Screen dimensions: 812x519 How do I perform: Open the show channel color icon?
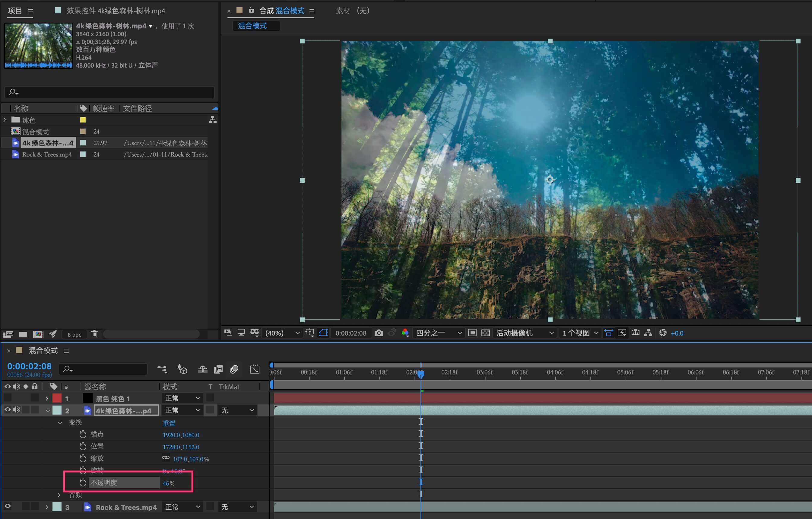[x=405, y=333]
